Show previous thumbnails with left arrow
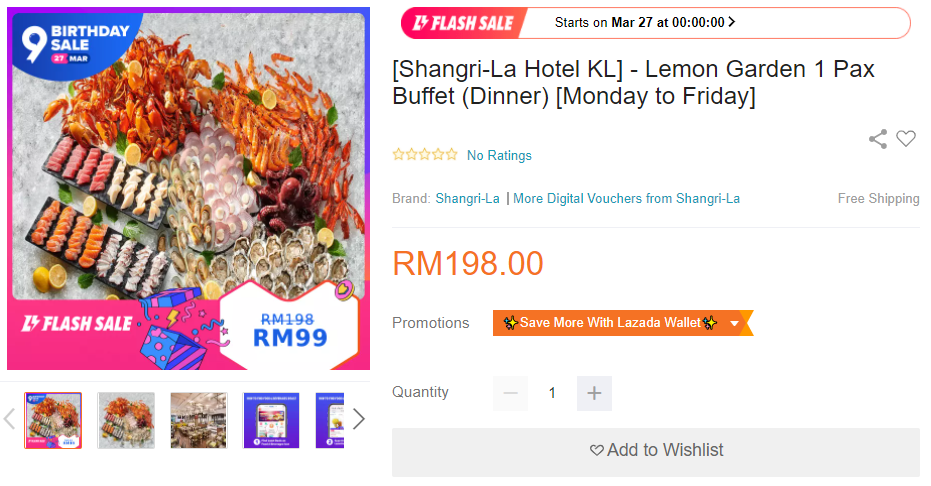Screen dimensions: 931x486 (10, 419)
